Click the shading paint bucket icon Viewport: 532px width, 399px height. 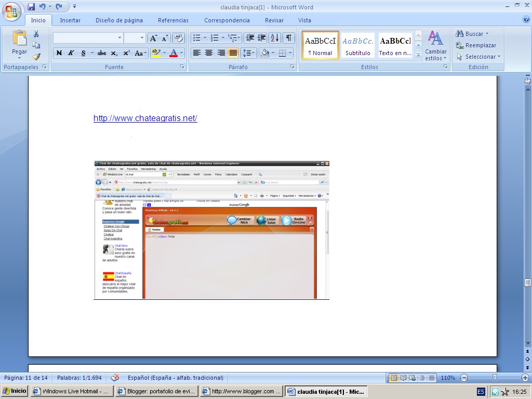tap(265, 53)
